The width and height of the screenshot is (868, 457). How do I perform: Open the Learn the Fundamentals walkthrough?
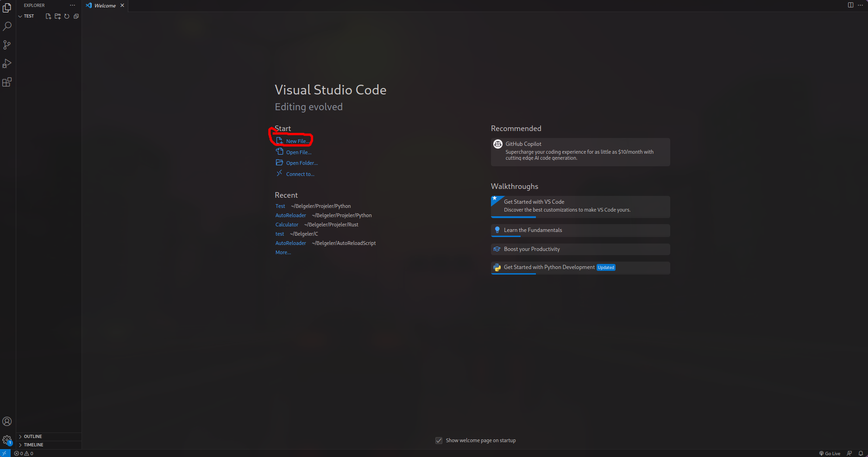pyautogui.click(x=580, y=231)
